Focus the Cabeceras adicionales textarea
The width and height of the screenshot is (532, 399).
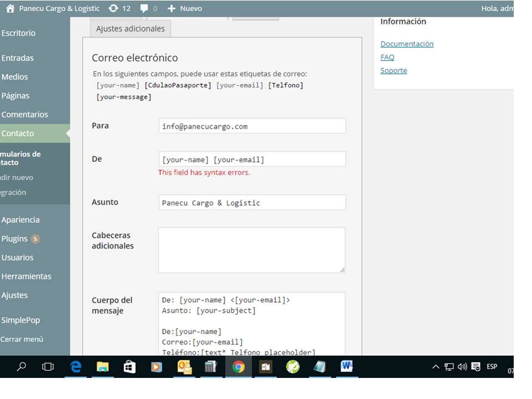tap(252, 250)
